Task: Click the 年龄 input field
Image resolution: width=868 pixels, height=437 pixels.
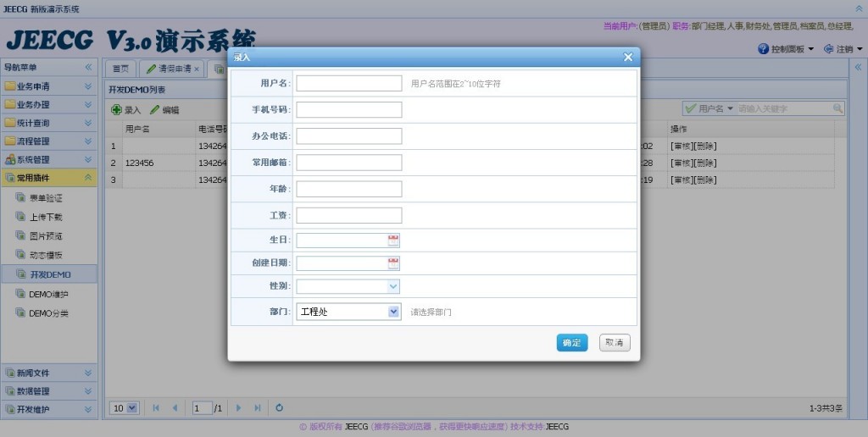Action: (348, 189)
